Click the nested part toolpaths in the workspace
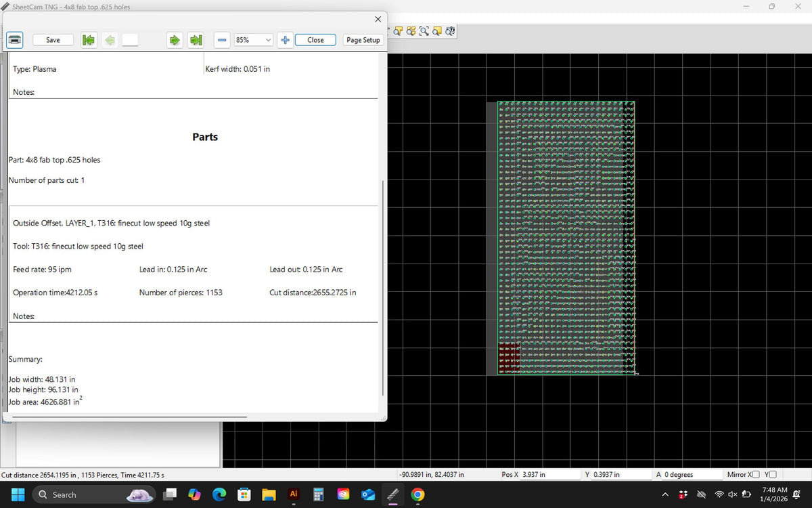Screen dimensions: 812x508 567,237
